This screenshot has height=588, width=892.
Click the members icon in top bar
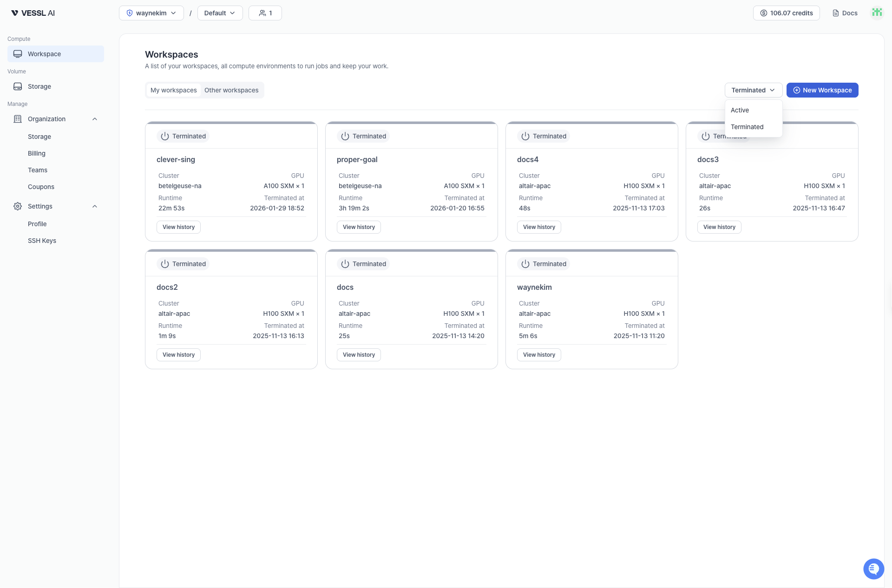coord(262,13)
